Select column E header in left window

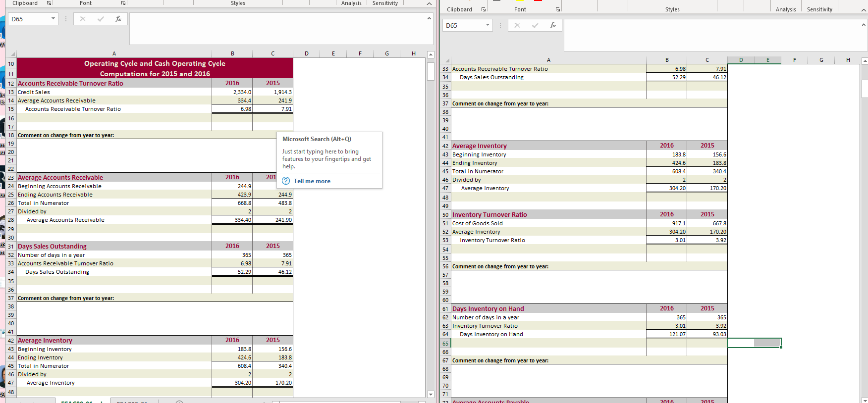click(x=333, y=53)
